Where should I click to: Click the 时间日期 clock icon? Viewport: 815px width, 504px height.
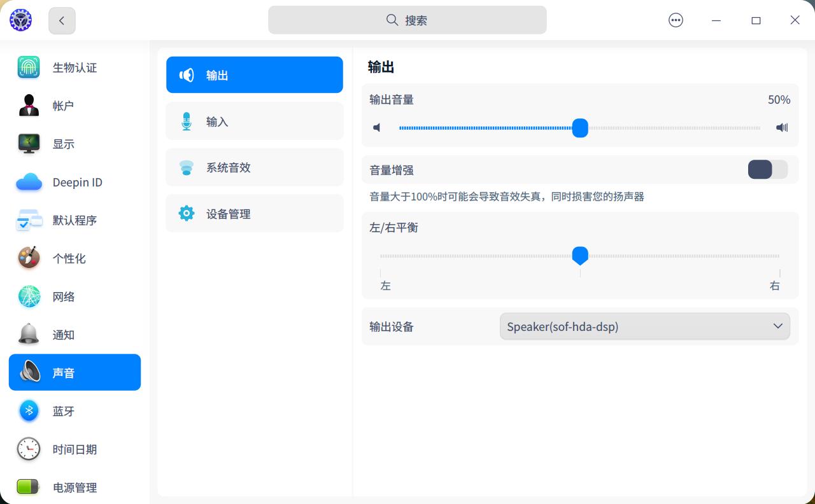28,449
